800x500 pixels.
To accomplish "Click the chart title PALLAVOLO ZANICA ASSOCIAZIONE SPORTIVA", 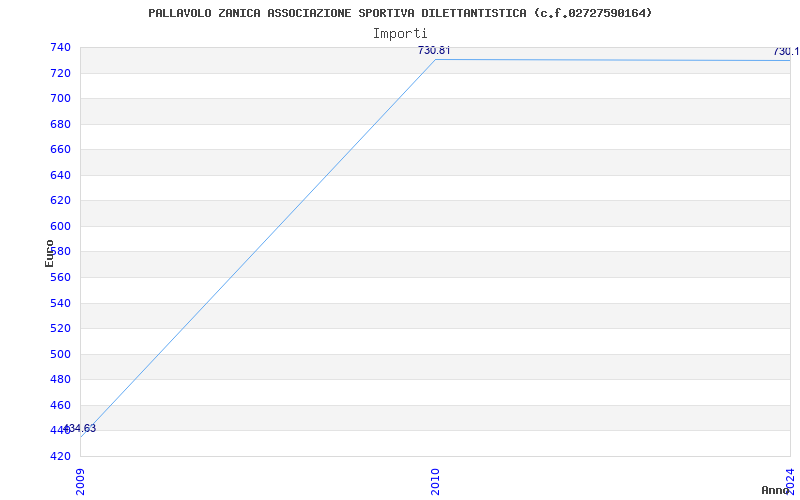I will 400,13.
